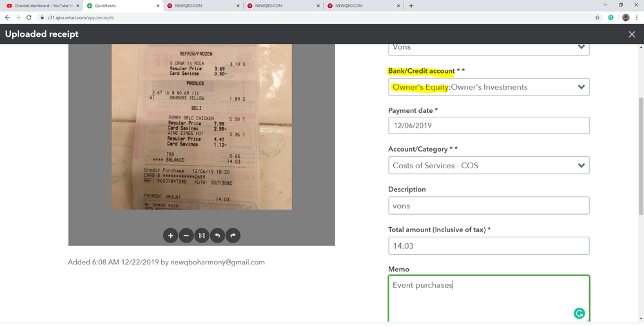This screenshot has width=644, height=327.
Task: Open a new browser tab
Action: (x=411, y=6)
